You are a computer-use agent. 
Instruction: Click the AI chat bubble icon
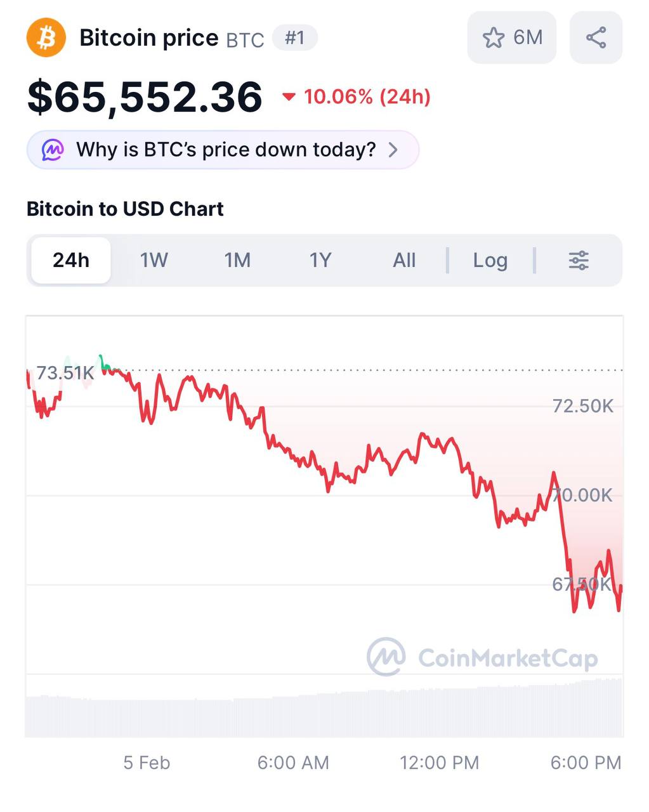tap(53, 150)
